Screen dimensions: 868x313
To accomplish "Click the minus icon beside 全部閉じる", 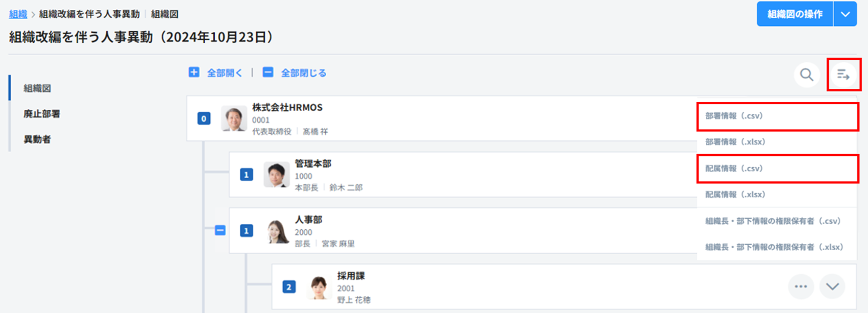I will (268, 72).
